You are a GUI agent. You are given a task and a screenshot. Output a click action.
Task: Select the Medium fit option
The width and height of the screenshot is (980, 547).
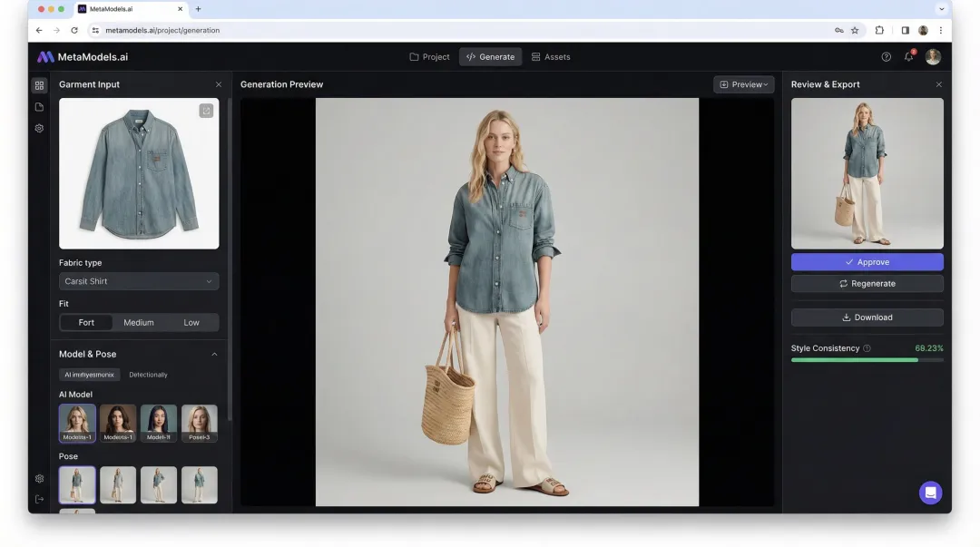coord(138,322)
